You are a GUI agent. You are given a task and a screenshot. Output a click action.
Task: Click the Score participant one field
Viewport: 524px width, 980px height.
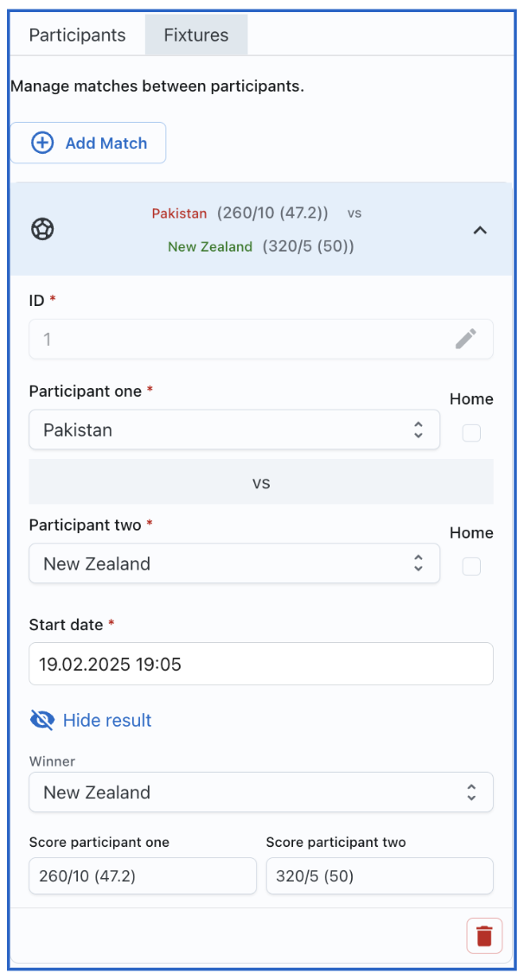(143, 875)
